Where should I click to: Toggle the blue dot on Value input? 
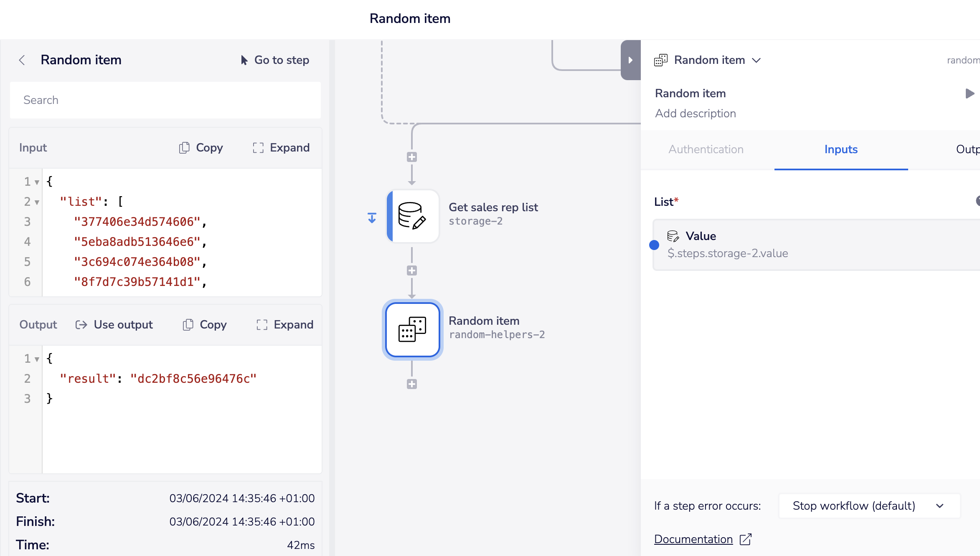(654, 245)
